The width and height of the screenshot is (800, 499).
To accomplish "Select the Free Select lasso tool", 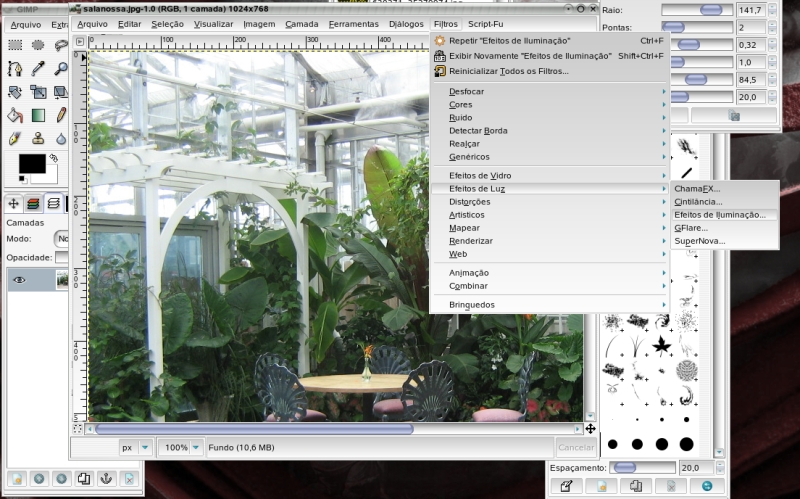I will (61, 45).
